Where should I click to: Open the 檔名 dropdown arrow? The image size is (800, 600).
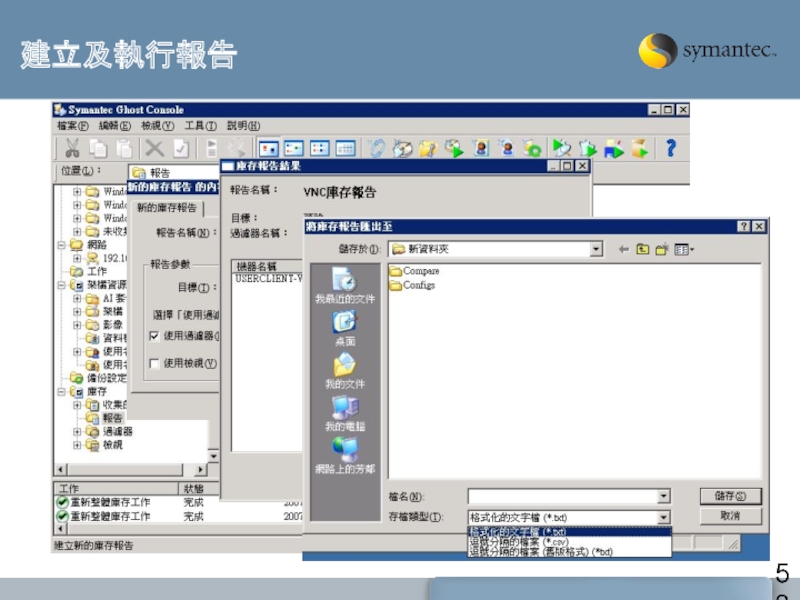pyautogui.click(x=663, y=496)
